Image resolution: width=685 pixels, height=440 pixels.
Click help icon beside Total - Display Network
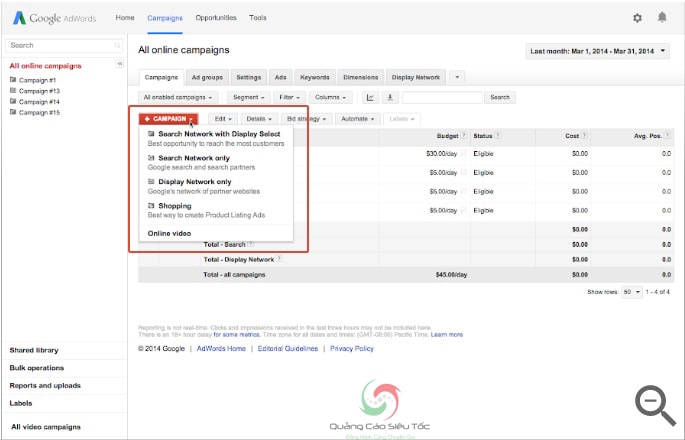(280, 259)
